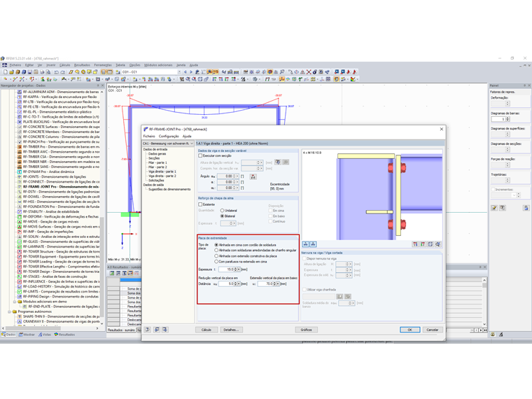Viewport: 532px width, 399px height.
Task: Select Sugestões de dimensionamento tree item
Action: tap(169, 189)
